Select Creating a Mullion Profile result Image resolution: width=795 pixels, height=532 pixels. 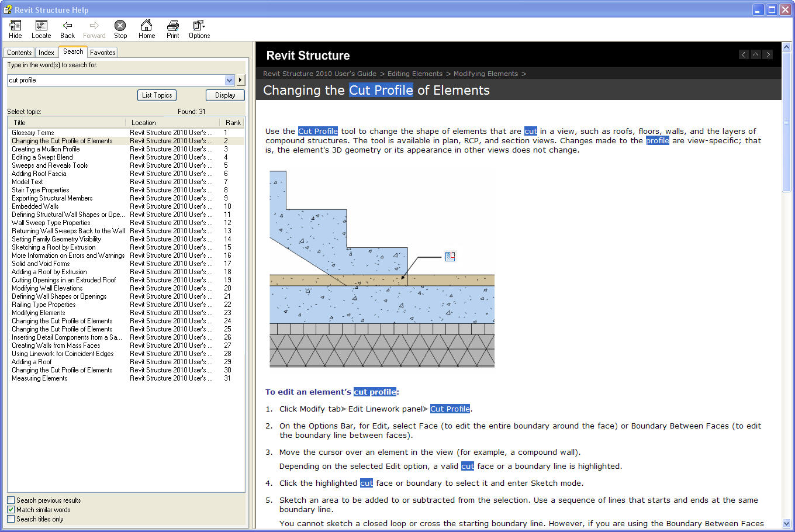tap(46, 149)
